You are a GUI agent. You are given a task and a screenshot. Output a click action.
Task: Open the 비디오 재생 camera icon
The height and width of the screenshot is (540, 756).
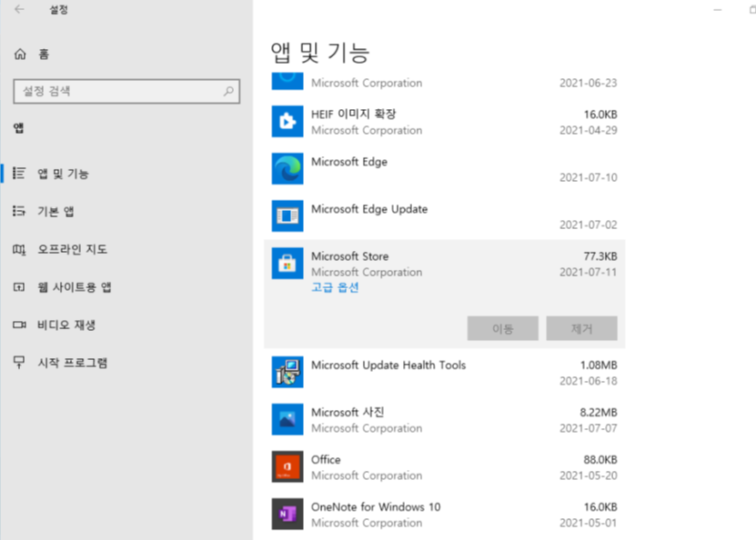pos(19,325)
